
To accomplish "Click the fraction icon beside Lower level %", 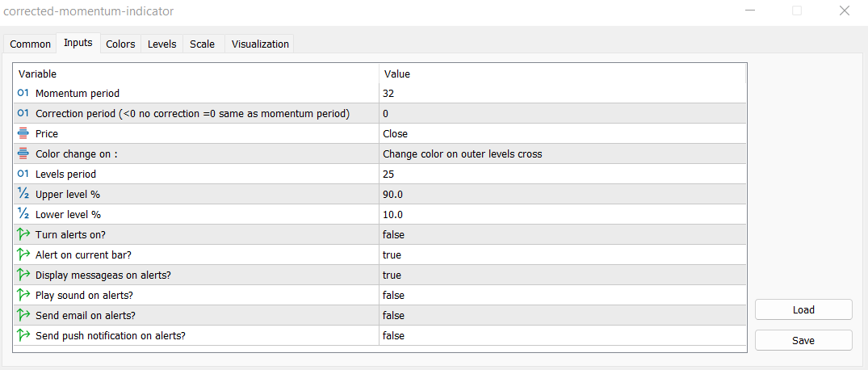I will pos(23,215).
